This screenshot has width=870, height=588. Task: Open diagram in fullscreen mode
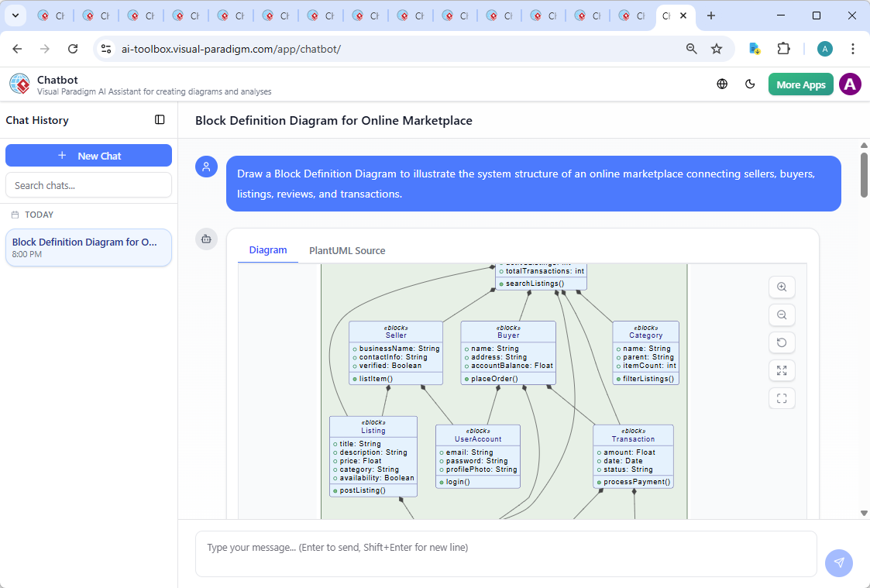click(x=782, y=399)
